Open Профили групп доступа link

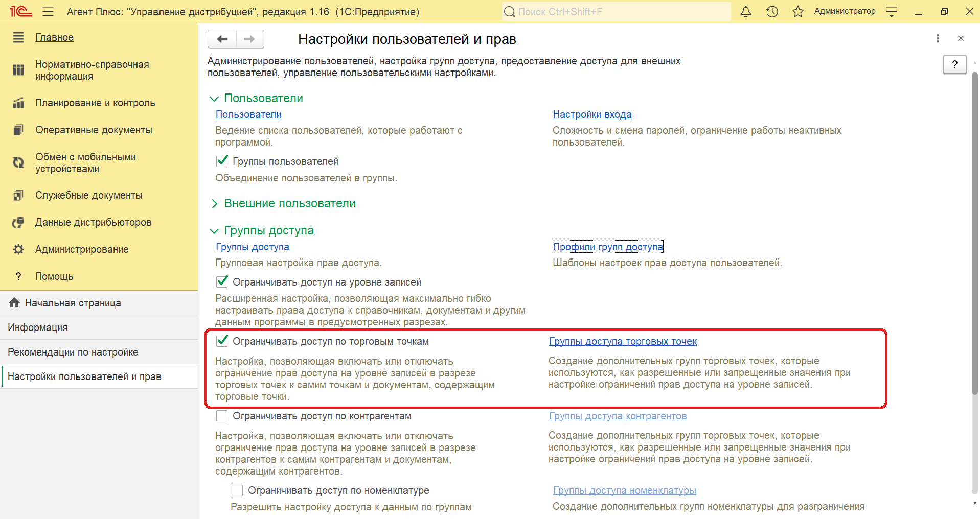click(x=608, y=247)
